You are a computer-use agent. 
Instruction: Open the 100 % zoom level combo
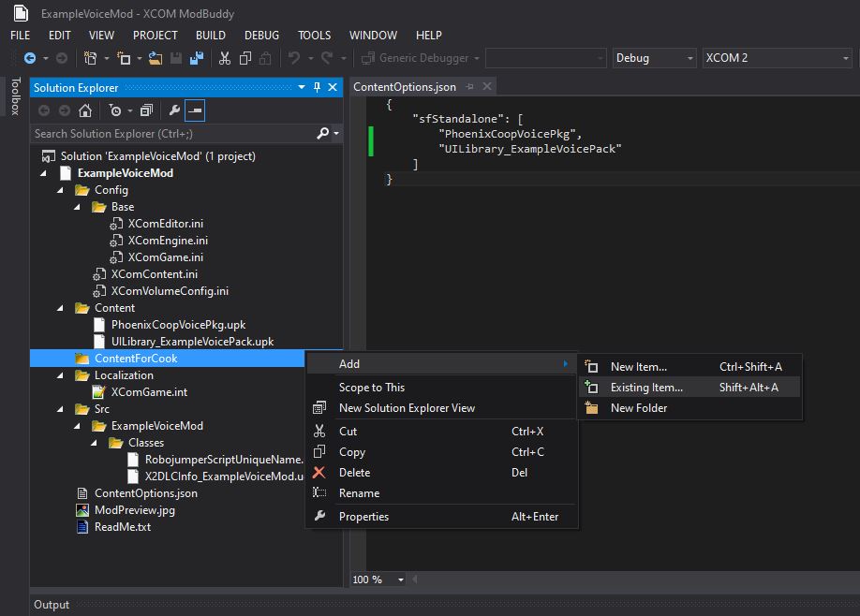tap(380, 579)
